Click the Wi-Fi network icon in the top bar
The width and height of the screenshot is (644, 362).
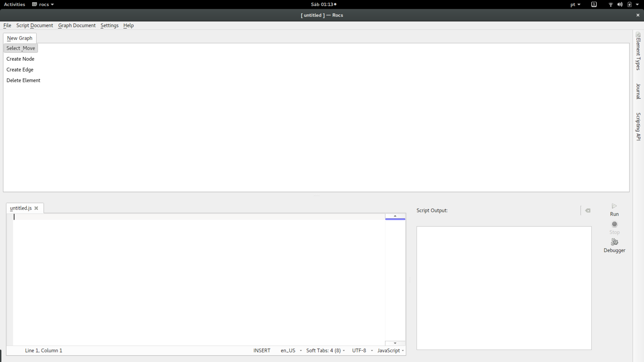tap(611, 4)
